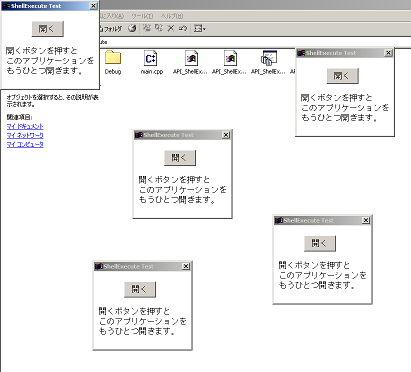Click the title bar icon of active ShellExecute Test window
This screenshot has height=372, width=411.
6,6
